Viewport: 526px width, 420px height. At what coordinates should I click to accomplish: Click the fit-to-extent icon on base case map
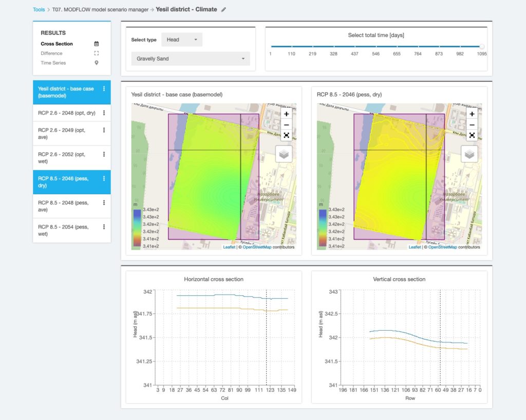tap(286, 136)
